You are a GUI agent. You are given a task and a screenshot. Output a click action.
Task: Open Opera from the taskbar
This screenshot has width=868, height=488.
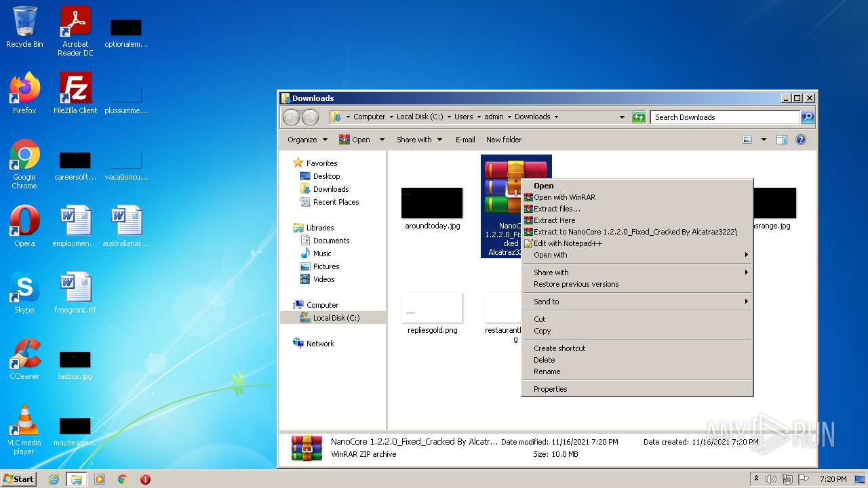coord(145,479)
